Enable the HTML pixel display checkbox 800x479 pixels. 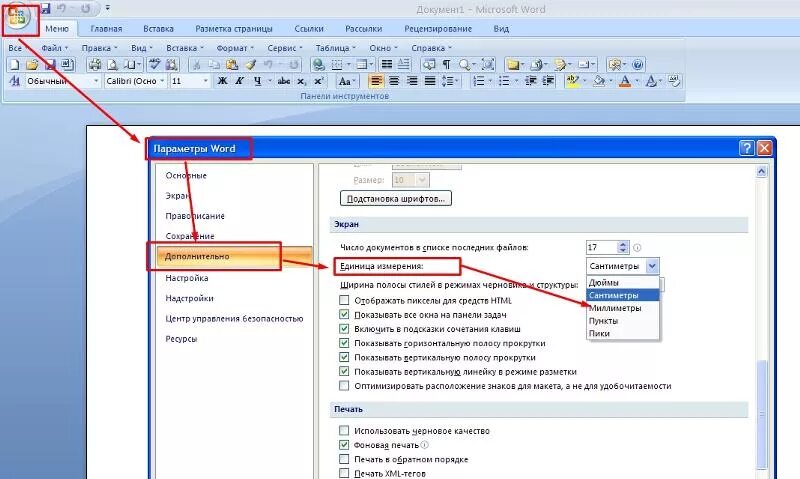344,300
